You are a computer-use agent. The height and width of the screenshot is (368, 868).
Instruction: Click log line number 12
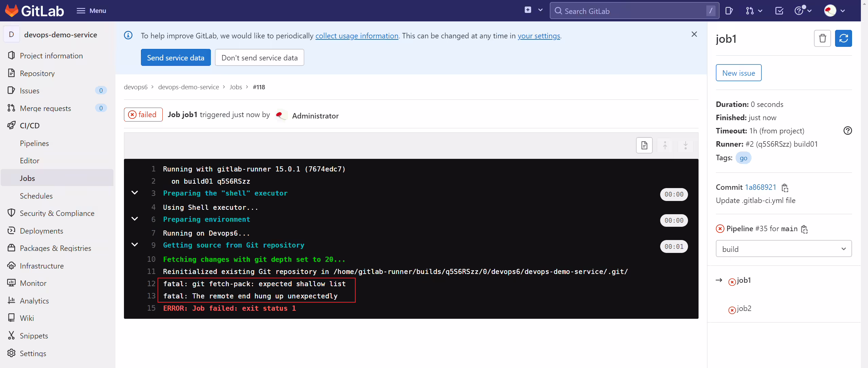[151, 283]
